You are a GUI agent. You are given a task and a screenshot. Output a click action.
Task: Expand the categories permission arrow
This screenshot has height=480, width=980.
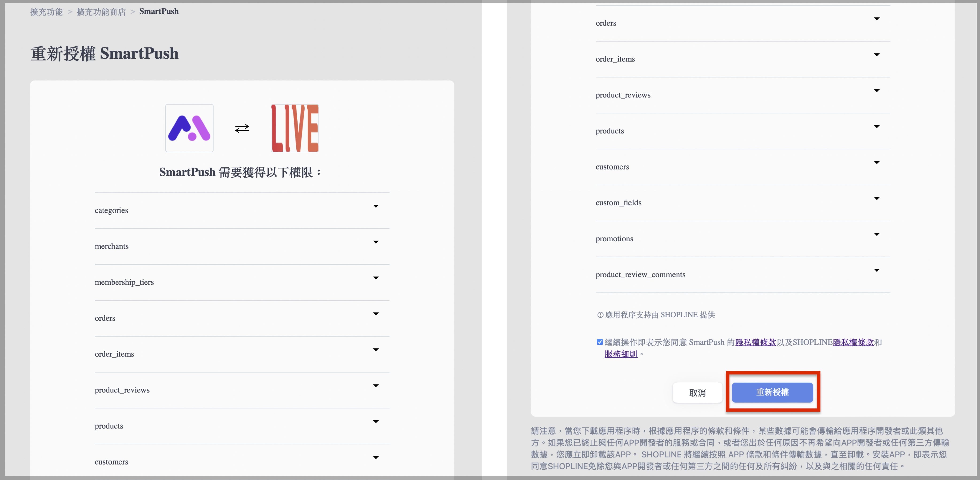(x=376, y=206)
